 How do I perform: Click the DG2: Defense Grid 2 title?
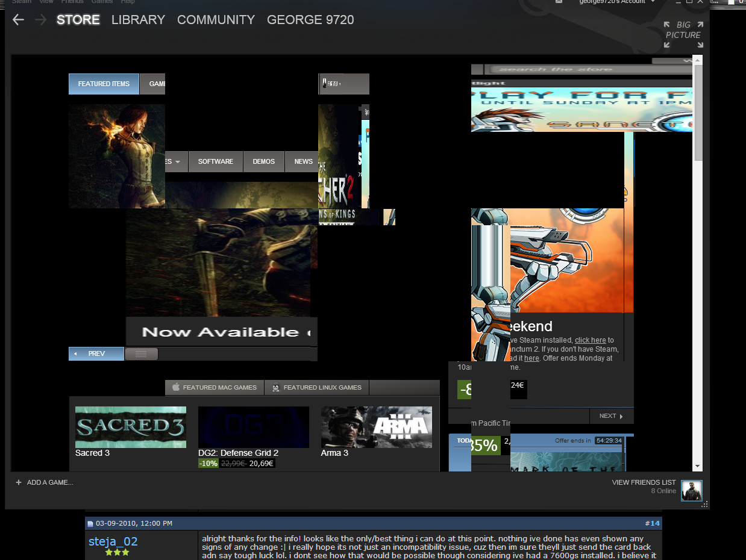tap(238, 453)
